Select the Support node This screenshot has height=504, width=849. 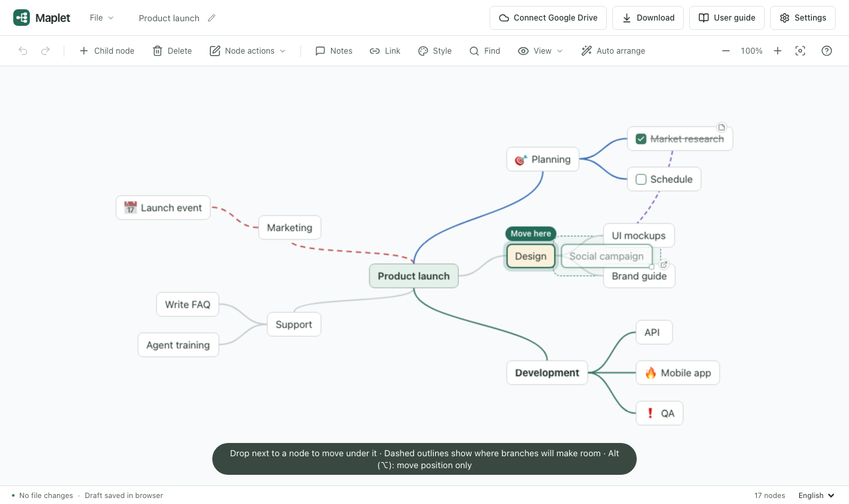pos(294,324)
